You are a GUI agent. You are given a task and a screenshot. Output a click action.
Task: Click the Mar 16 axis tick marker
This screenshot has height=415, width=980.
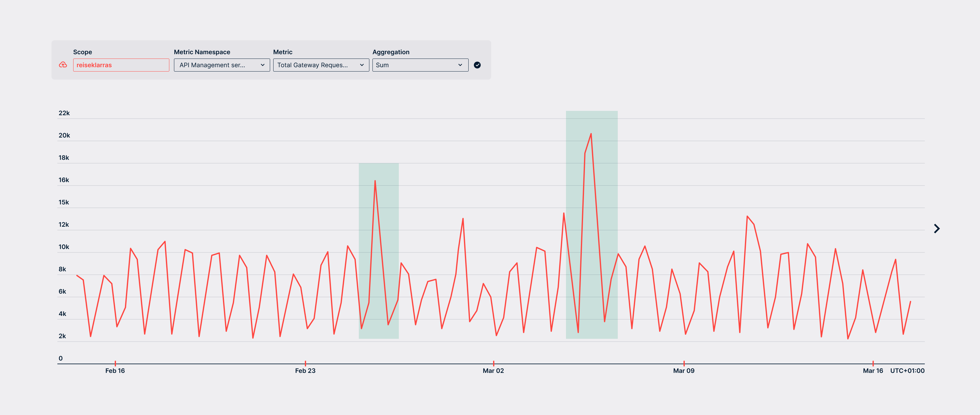[873, 363]
